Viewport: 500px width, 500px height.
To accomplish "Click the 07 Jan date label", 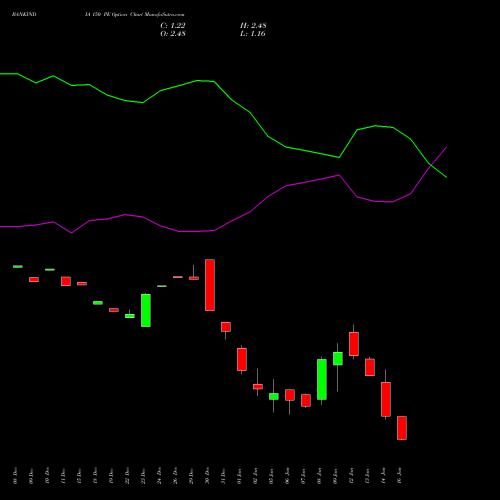I will (303, 476).
